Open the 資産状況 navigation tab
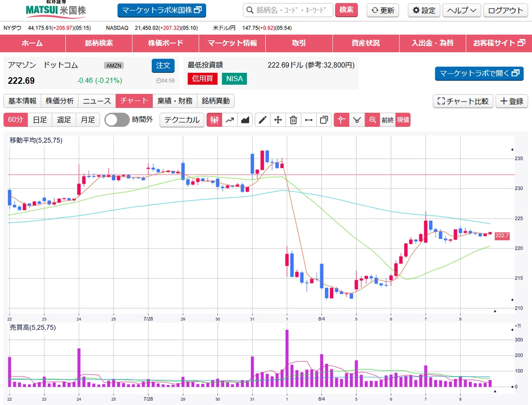This screenshot has height=405, width=532. (x=366, y=43)
